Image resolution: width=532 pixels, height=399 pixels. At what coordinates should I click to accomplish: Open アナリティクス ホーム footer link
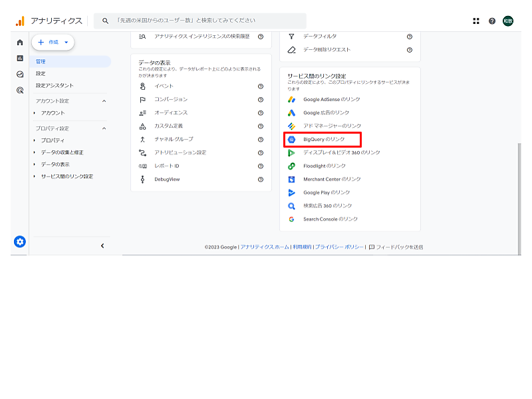click(265, 247)
